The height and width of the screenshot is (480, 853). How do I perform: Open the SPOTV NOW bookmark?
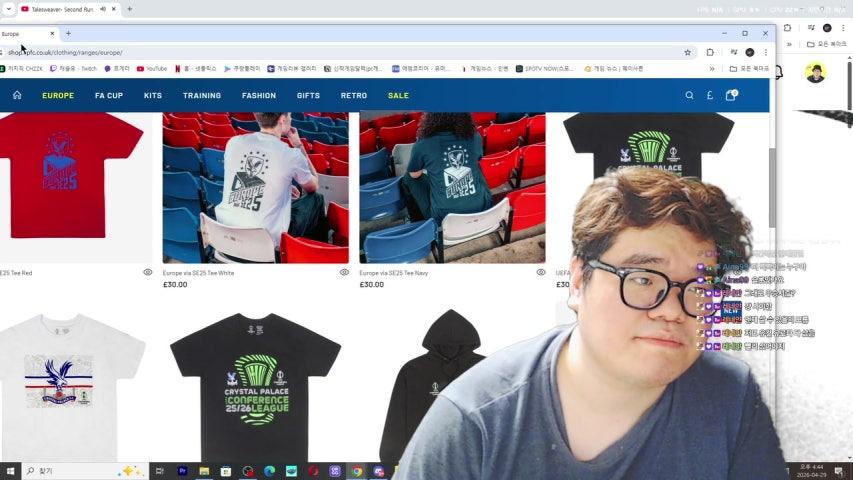[545, 69]
